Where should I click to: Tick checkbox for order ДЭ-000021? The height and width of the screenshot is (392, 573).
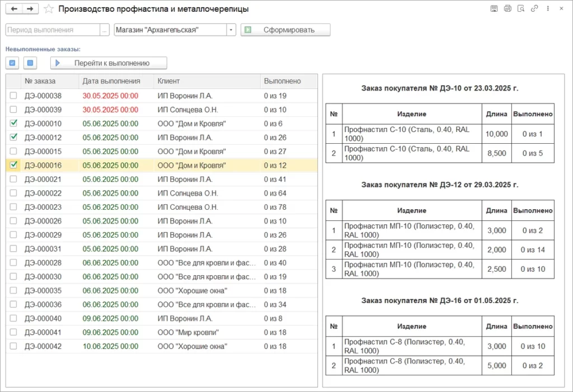(x=13, y=179)
